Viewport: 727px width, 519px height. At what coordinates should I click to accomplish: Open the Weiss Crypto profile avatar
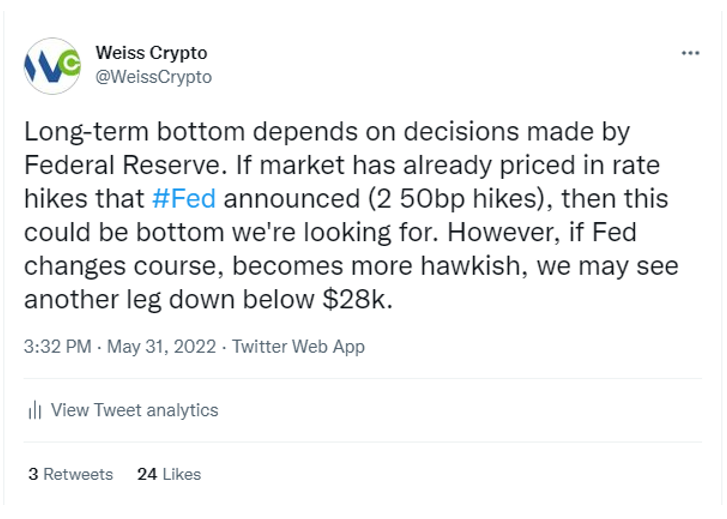[52, 66]
